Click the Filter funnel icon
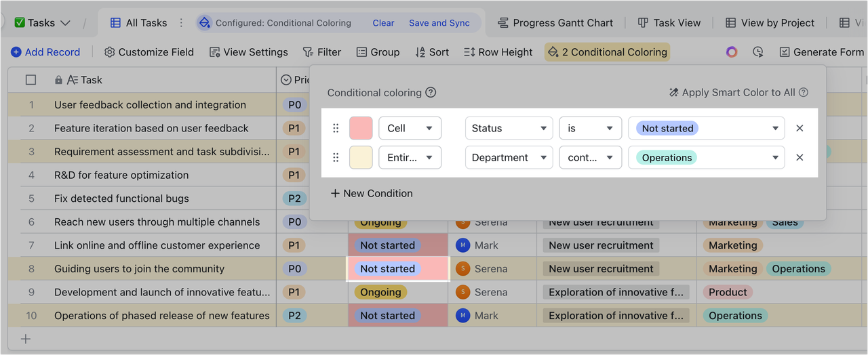 [307, 52]
